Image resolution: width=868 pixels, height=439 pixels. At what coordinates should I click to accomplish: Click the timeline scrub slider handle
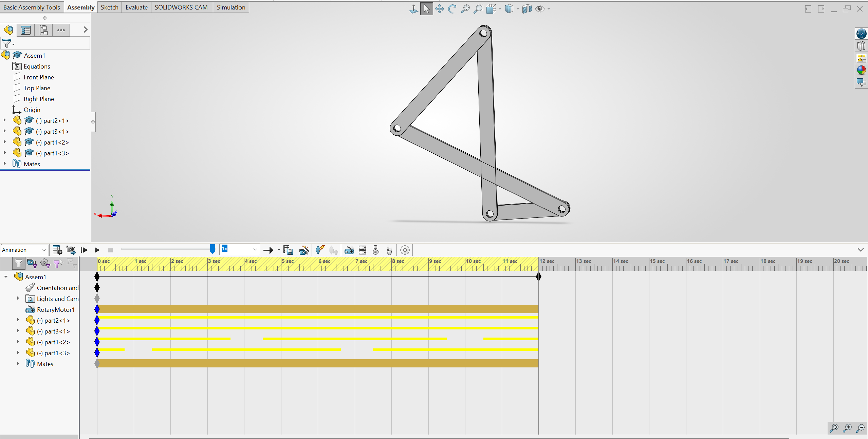(x=213, y=249)
